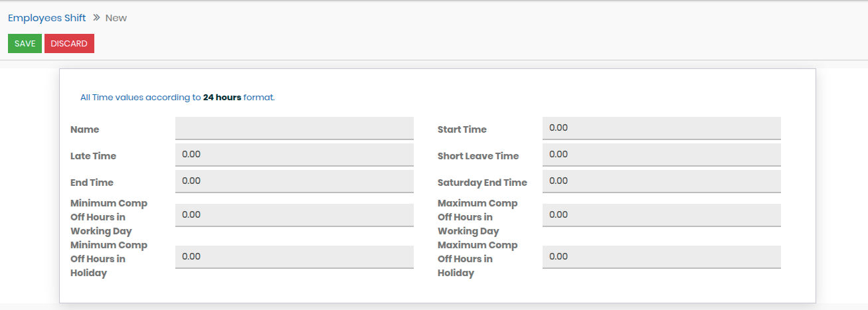Select Minimum Comp Off Hours Working Day field

point(294,215)
